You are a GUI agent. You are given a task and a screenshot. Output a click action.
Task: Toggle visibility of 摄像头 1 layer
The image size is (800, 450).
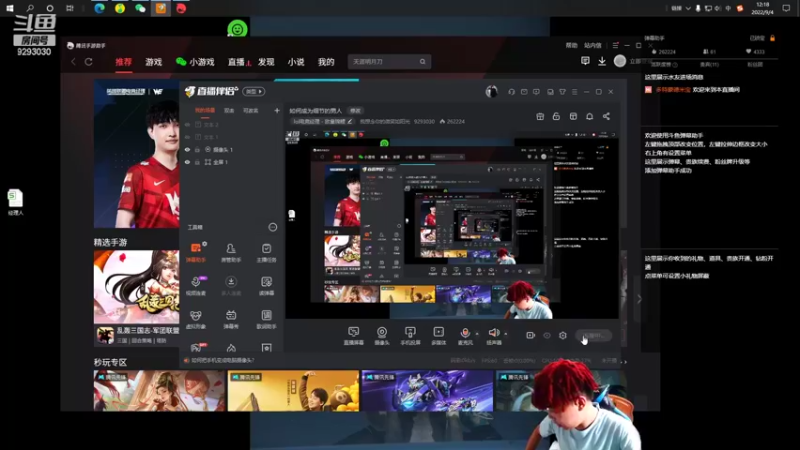[x=187, y=149]
